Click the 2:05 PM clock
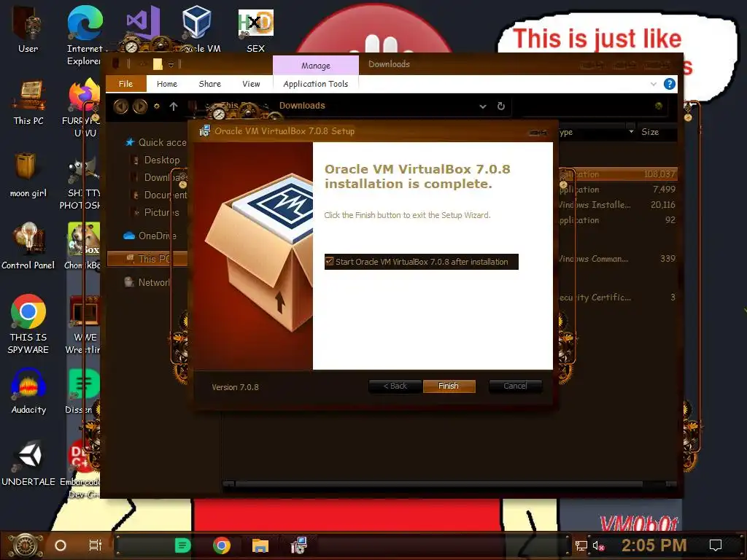Image resolution: width=747 pixels, height=560 pixels. (x=654, y=545)
